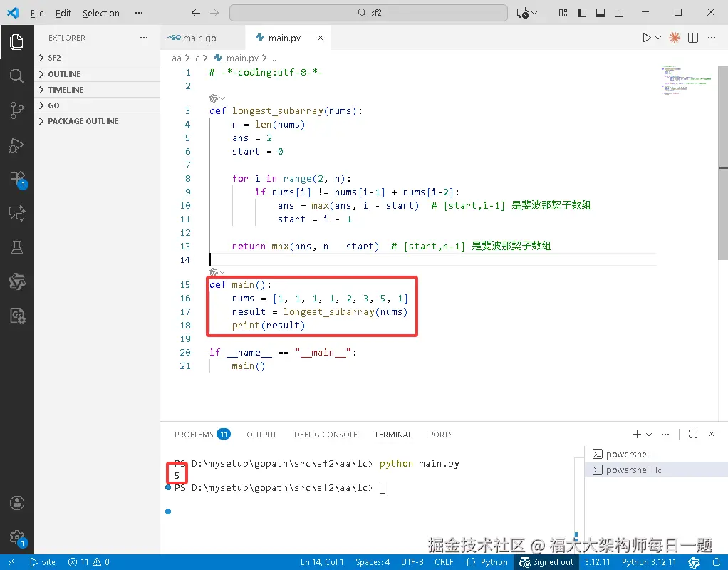The image size is (728, 570).
Task: Open Manage gear icon
Action: click(18, 538)
